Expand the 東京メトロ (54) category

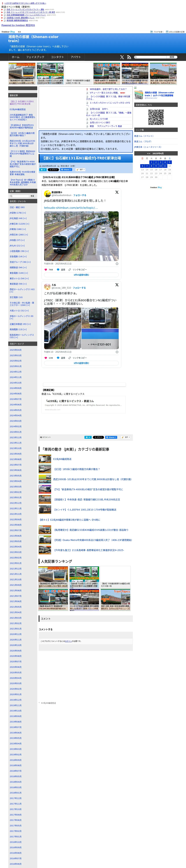(x=27, y=278)
